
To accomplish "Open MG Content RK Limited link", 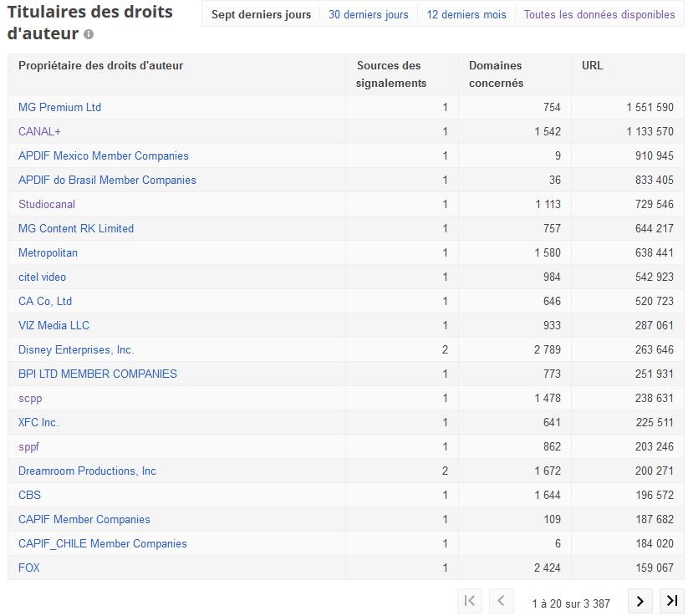I will 76,228.
